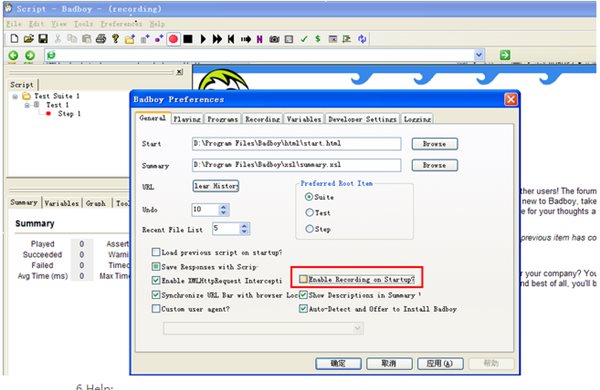Add a variable with the dollar sign icon
600x390 pixels.
point(318,39)
